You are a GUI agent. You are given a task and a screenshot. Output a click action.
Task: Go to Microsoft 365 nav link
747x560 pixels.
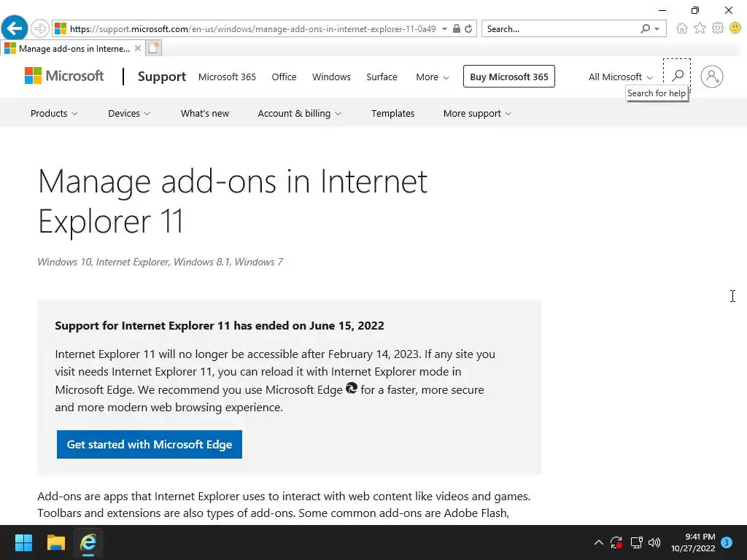pyautogui.click(x=227, y=77)
